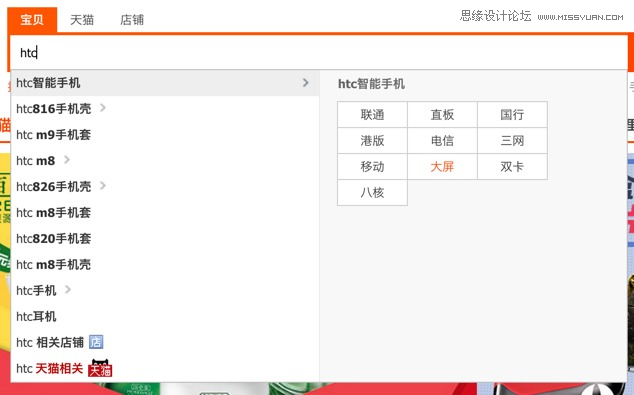Image resolution: width=634 pixels, height=395 pixels.
Task: Filter by 双卡 attribute
Action: tap(512, 167)
